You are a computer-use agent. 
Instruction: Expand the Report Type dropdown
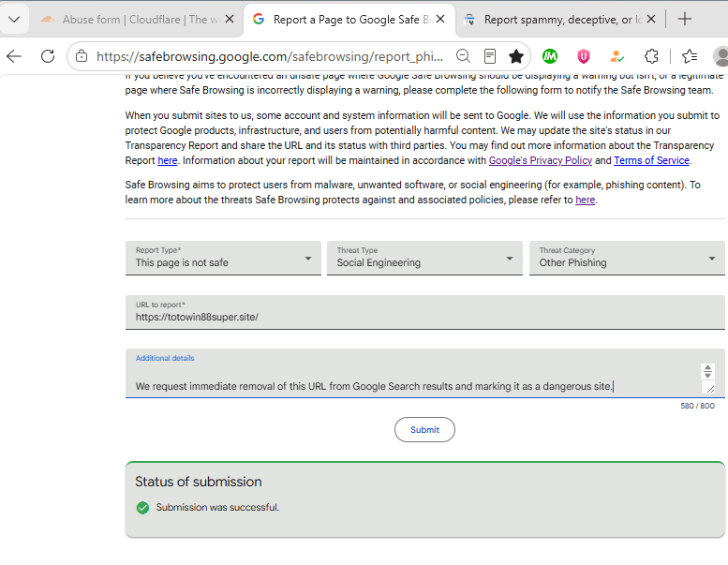coord(223,258)
